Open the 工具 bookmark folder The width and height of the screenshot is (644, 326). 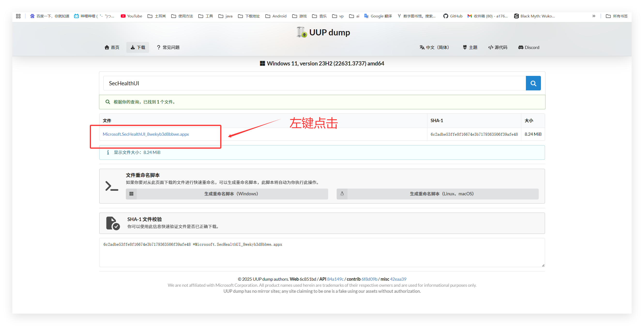tap(205, 16)
